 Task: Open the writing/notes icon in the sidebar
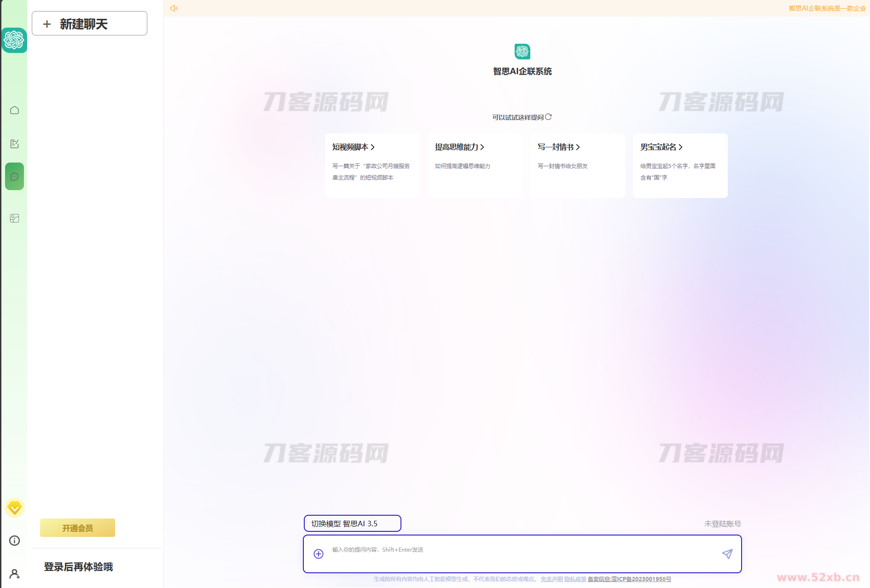click(14, 144)
